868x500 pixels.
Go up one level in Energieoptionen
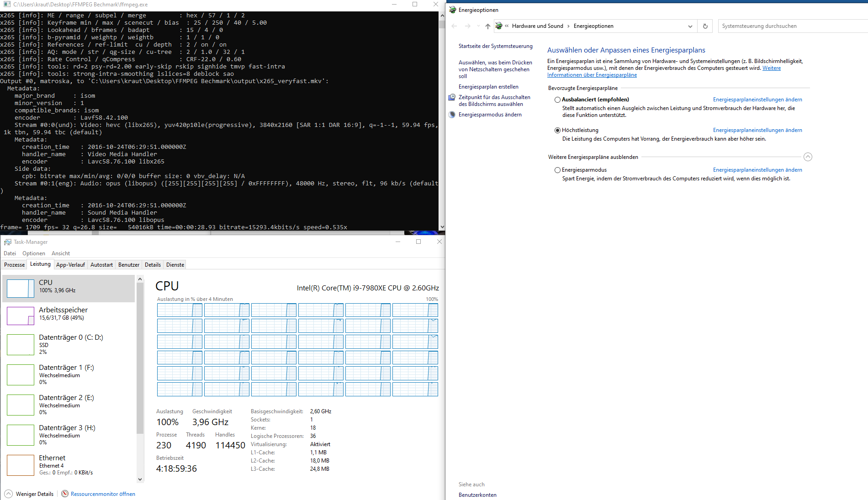(x=488, y=26)
